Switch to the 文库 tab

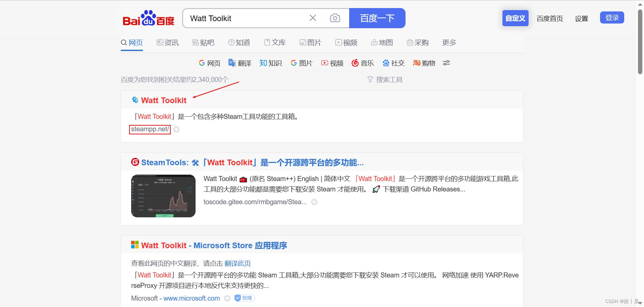click(x=275, y=43)
